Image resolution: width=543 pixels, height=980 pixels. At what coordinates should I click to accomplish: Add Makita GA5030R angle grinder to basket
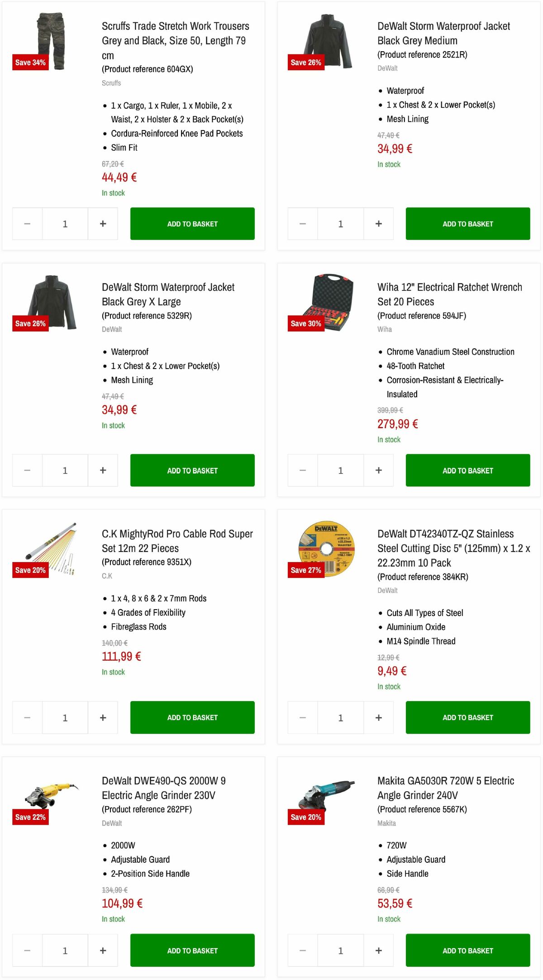click(x=467, y=951)
